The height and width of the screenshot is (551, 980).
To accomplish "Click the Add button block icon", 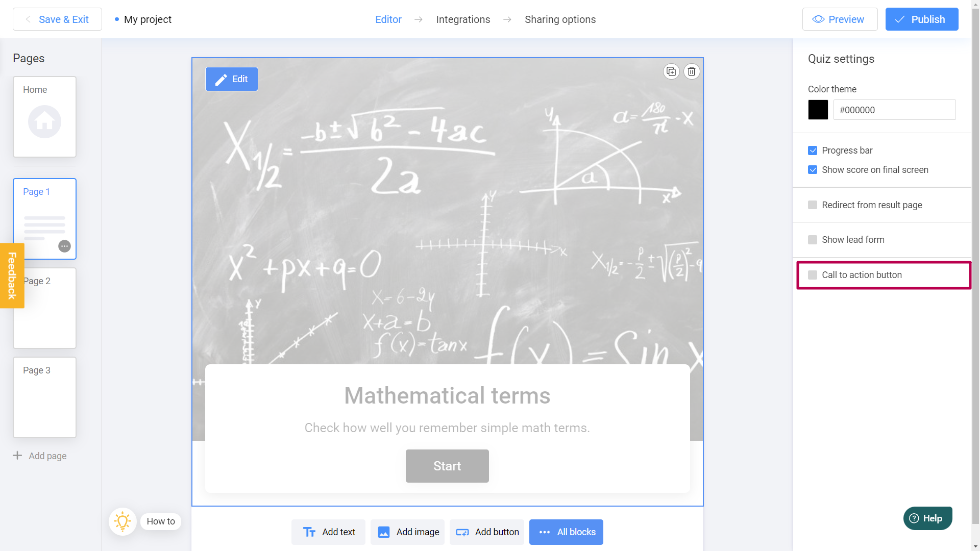I will pos(461,532).
